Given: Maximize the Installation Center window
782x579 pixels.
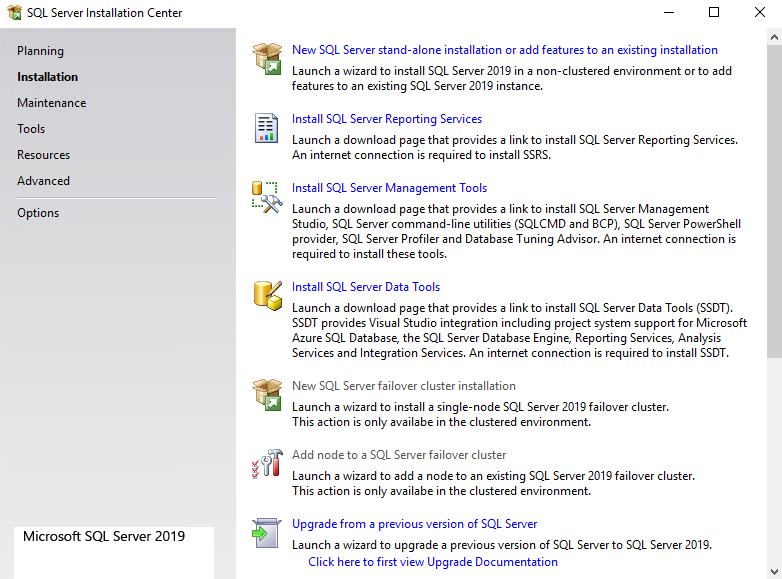Looking at the screenshot, I should click(714, 12).
